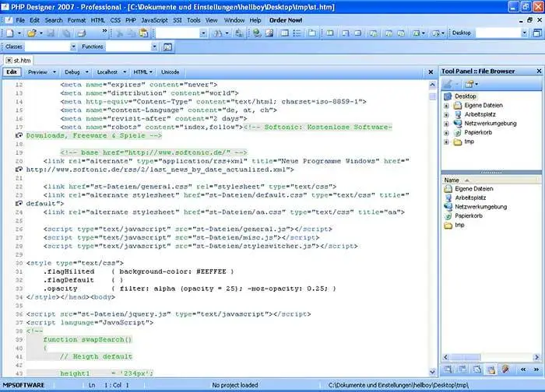The width and height of the screenshot is (545, 392).
Task: Click the globe run-in-browser icon
Action: [x=257, y=33]
